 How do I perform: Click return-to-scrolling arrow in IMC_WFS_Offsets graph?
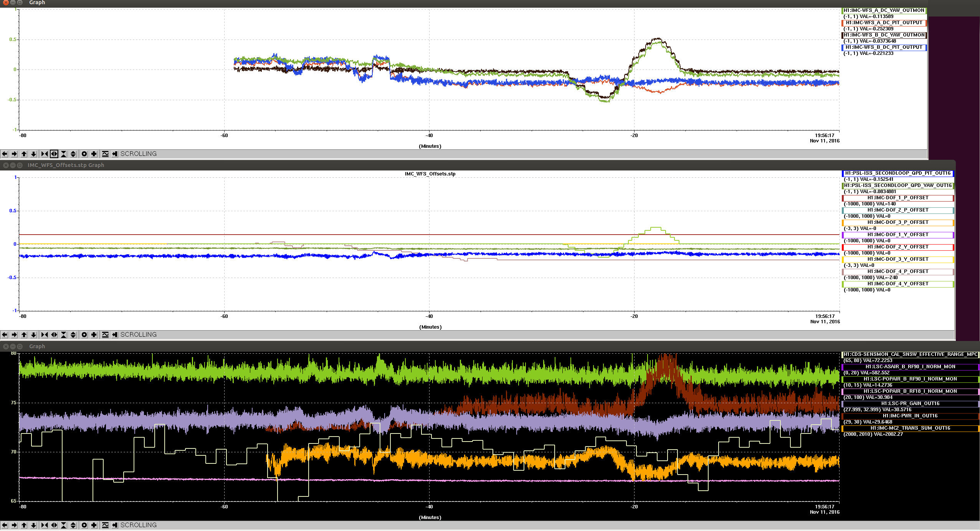click(x=115, y=335)
